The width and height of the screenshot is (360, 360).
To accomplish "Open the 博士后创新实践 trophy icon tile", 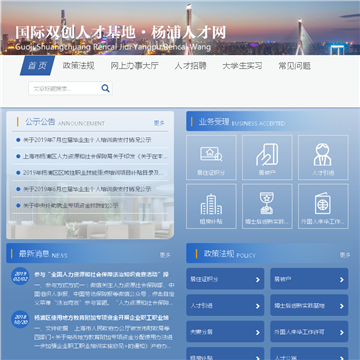I will point(267,206).
